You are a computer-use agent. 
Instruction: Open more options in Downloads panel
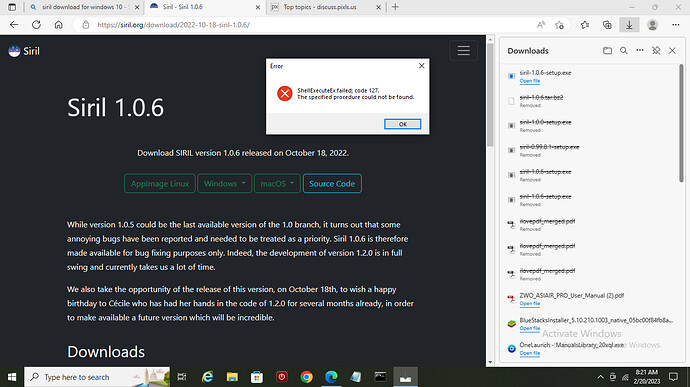coord(640,51)
